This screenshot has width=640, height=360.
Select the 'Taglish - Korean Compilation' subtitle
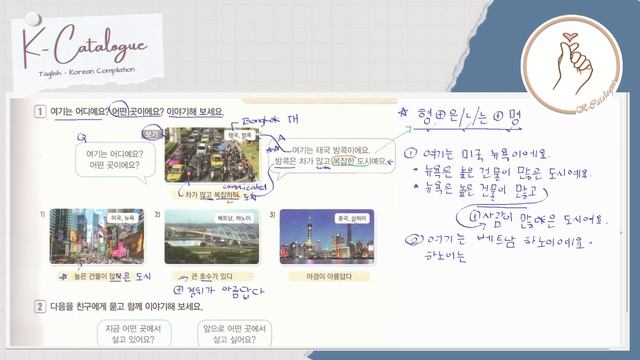coord(87,72)
